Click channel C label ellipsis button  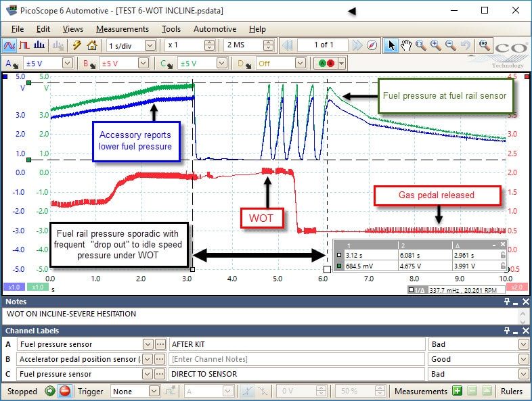click(160, 374)
